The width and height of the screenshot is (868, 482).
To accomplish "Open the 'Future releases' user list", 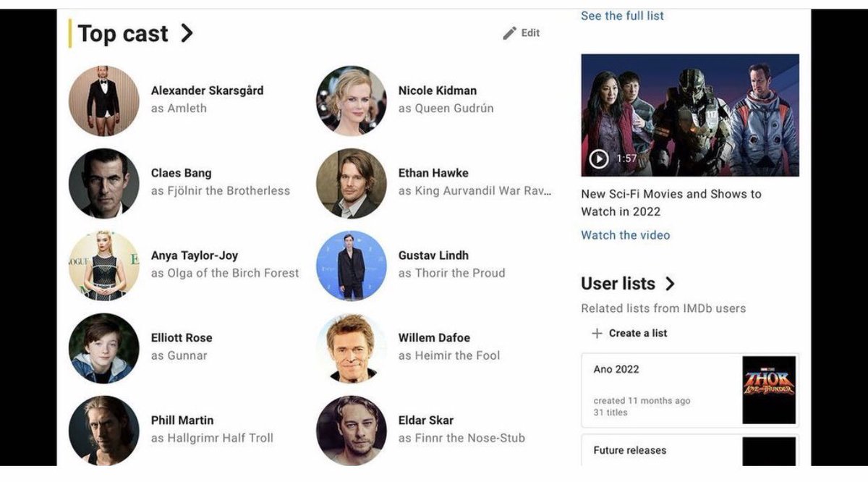I will 690,450.
